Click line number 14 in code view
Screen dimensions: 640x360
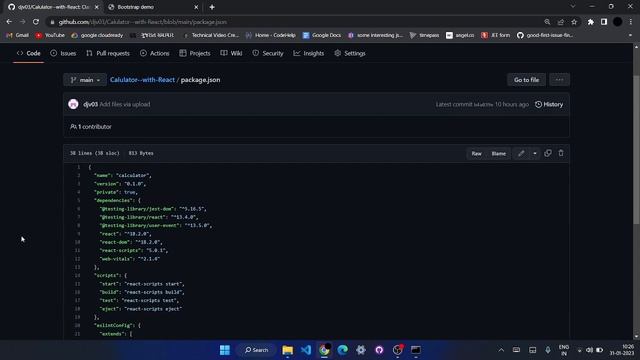(x=78, y=276)
